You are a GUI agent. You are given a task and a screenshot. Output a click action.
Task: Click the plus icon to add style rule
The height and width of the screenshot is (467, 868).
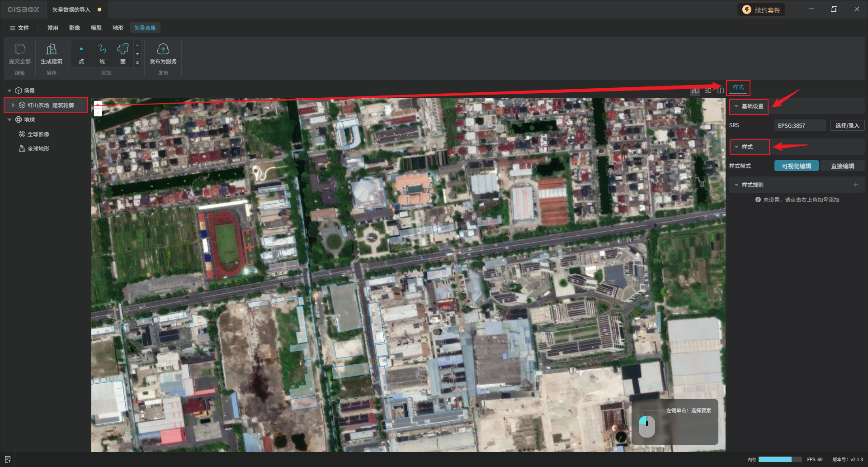point(855,185)
